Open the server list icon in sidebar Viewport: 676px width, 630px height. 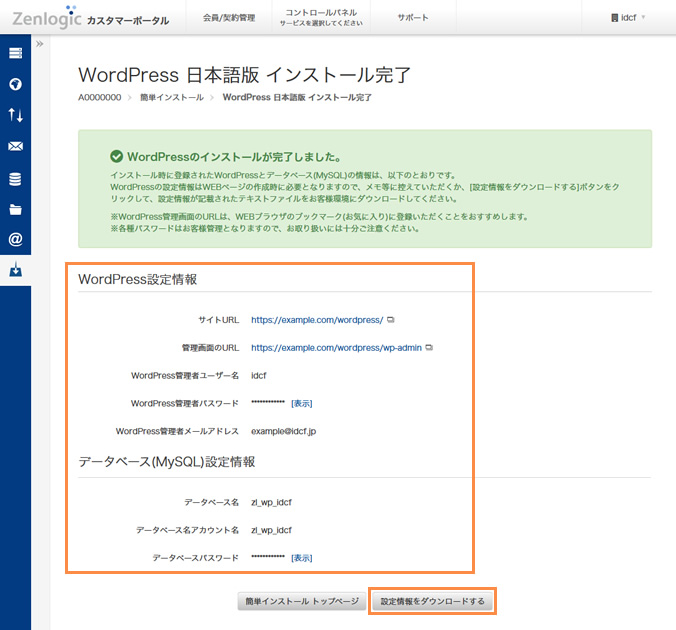(16, 53)
